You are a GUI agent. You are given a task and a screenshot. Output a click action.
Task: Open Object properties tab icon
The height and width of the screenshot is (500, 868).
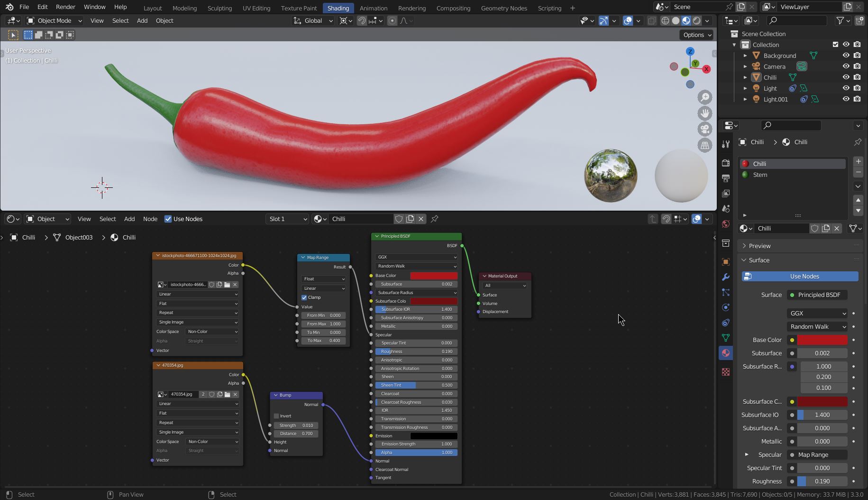[x=725, y=262]
